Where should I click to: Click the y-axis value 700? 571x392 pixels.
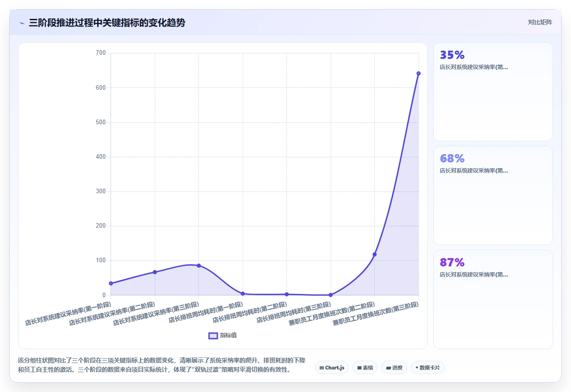(x=101, y=53)
